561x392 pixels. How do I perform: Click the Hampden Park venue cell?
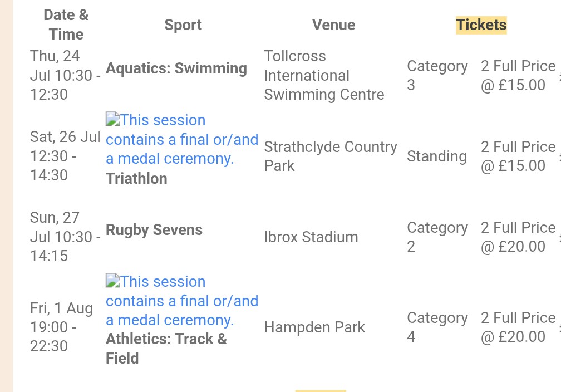(314, 327)
